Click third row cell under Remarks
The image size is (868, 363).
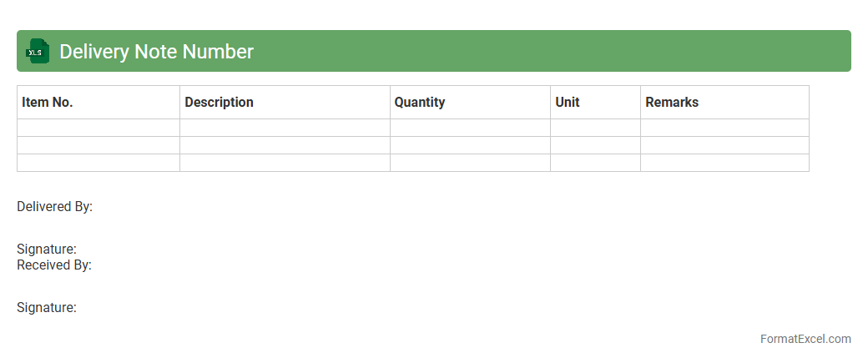724,163
